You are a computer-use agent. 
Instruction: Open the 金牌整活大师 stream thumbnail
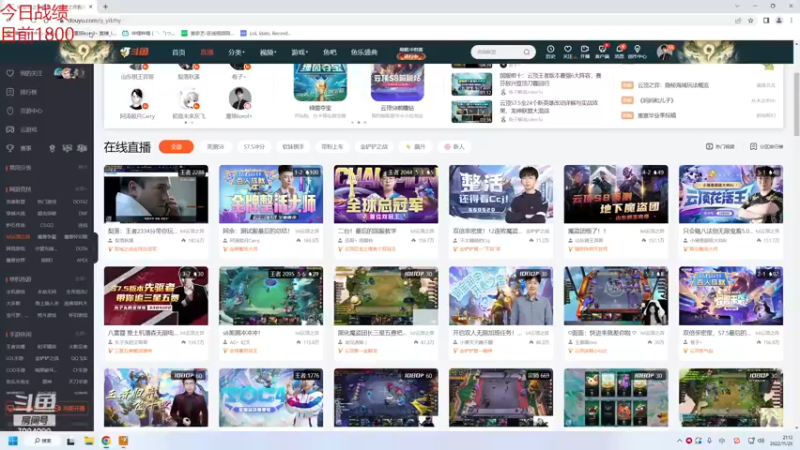tap(271, 194)
